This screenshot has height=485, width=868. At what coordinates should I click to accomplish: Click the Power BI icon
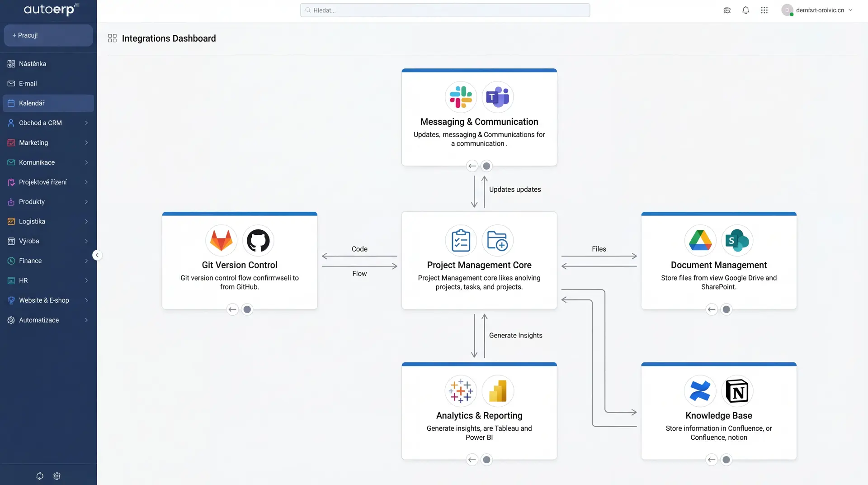(x=497, y=391)
